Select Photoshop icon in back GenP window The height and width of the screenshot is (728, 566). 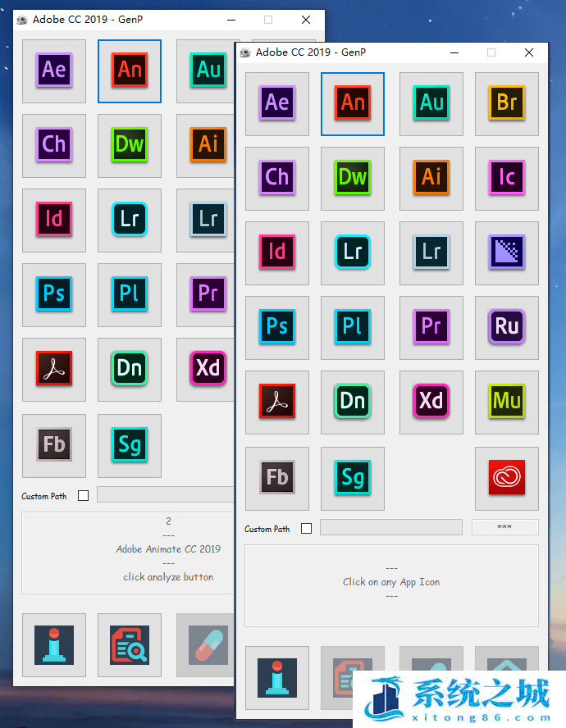[x=54, y=295]
